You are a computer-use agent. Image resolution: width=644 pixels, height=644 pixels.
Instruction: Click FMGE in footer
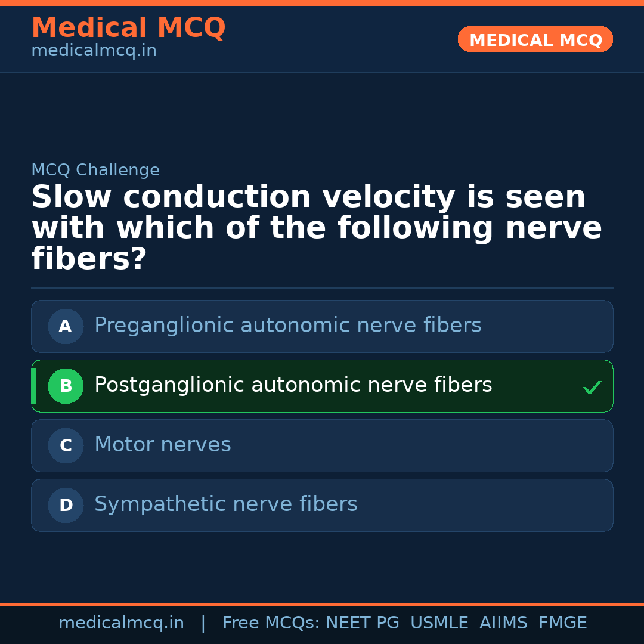click(x=562, y=623)
